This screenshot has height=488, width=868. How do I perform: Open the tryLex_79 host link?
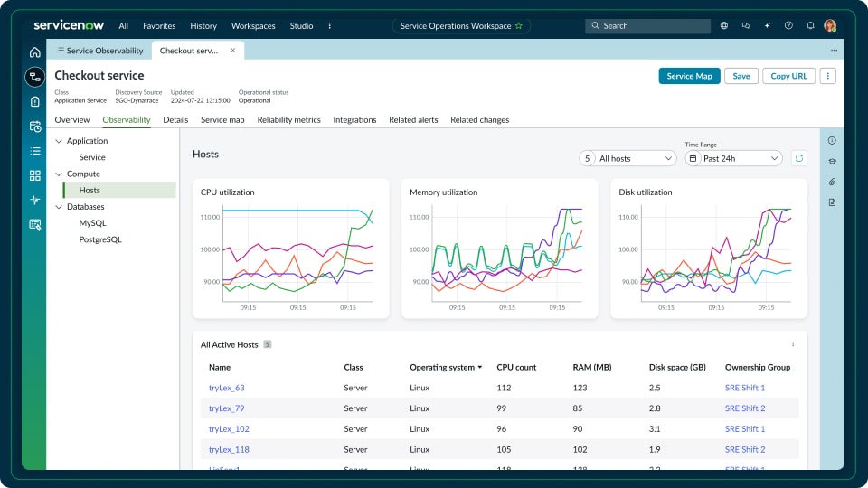point(226,408)
